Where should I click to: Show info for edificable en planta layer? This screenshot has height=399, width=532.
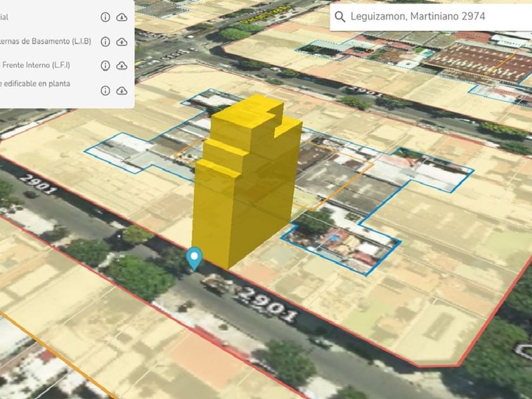(105, 91)
